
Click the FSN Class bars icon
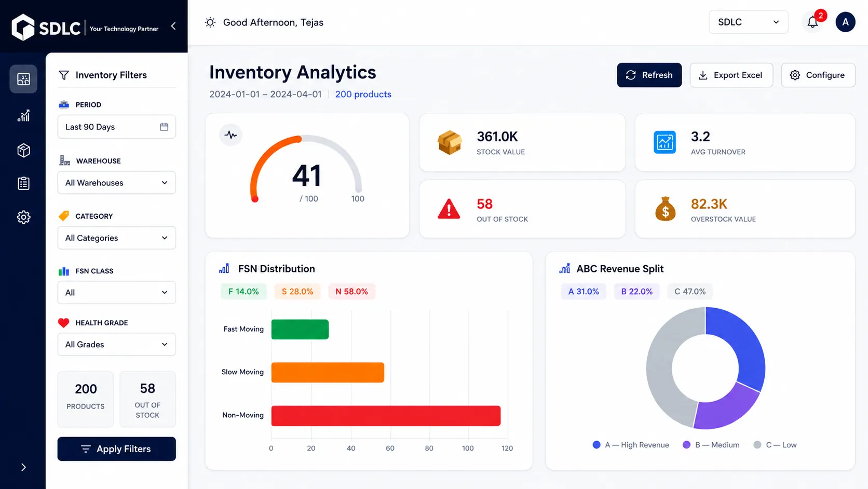(x=64, y=271)
